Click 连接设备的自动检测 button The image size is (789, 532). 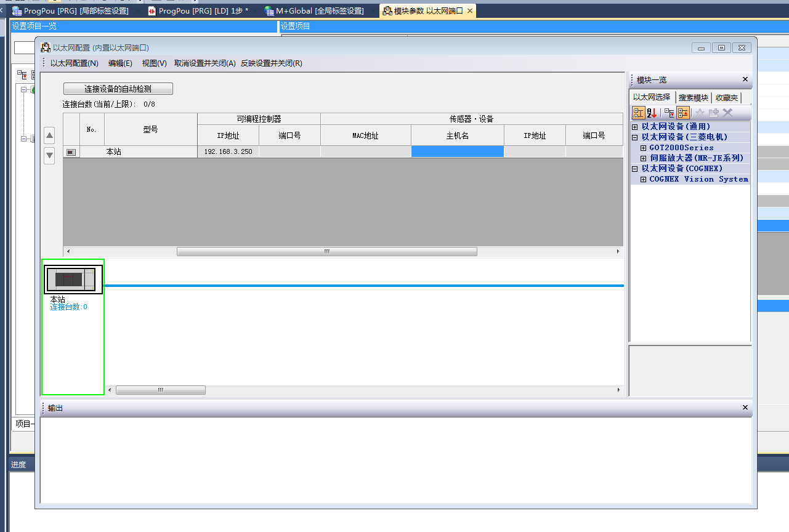118,89
